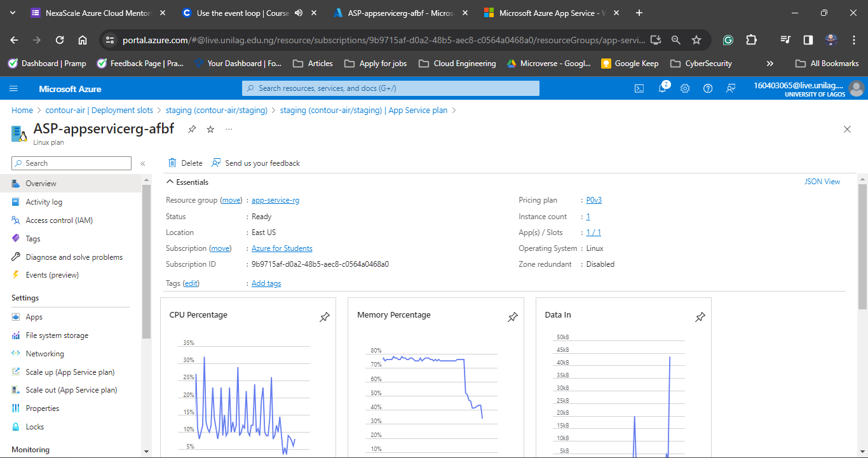Viewport: 868px width, 458px height.
Task: Go to Home breadcrumb
Action: (x=22, y=111)
